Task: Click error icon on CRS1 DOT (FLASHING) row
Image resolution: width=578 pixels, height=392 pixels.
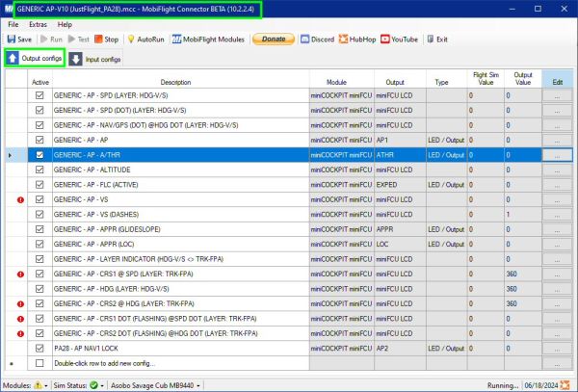Action: [20, 319]
